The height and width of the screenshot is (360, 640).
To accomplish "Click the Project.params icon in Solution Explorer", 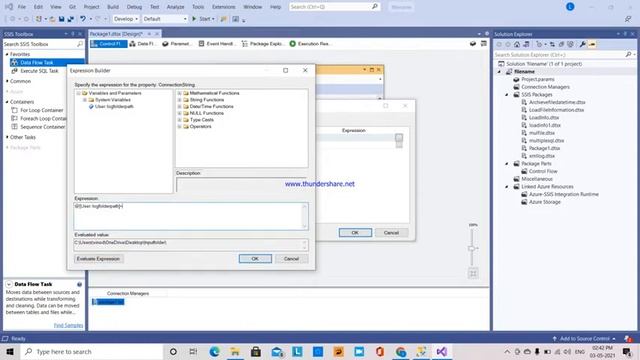I will [x=516, y=79].
